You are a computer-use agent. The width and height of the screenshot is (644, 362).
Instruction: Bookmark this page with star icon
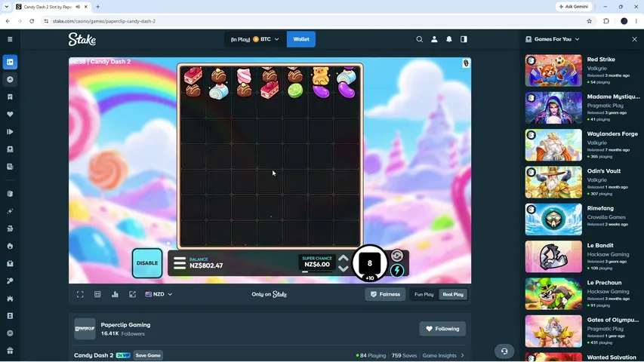coord(589,21)
